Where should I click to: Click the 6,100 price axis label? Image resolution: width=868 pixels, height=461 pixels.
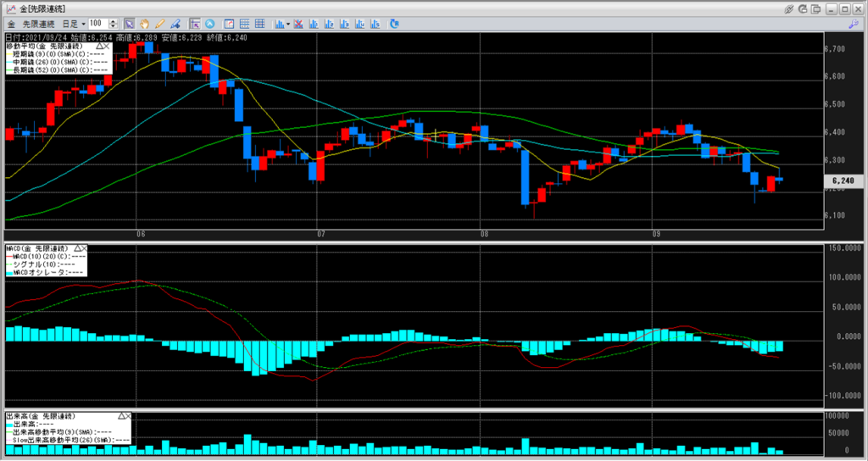(x=834, y=214)
